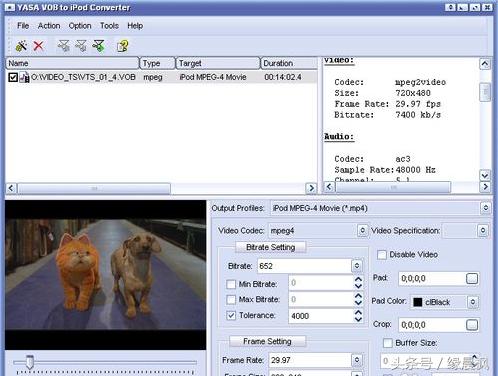
Task: Open the Tools menu
Action: pyautogui.click(x=109, y=26)
